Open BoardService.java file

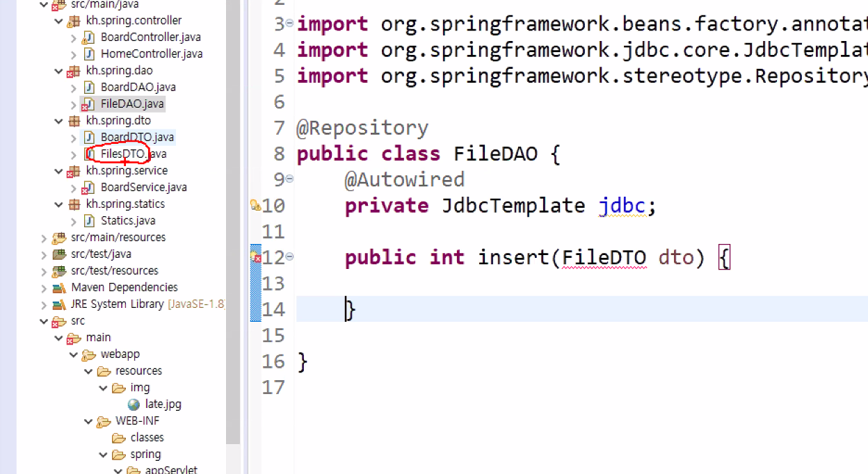[143, 187]
